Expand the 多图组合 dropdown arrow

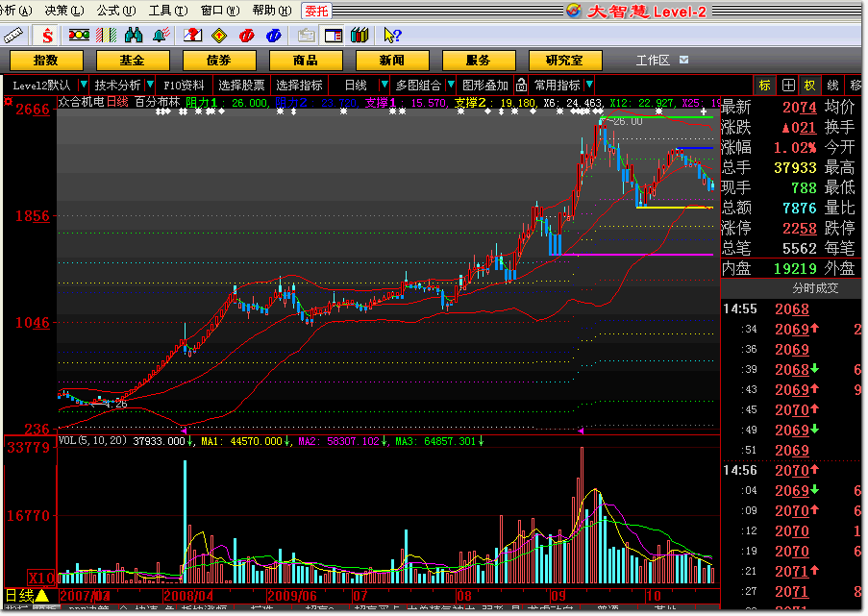point(451,85)
